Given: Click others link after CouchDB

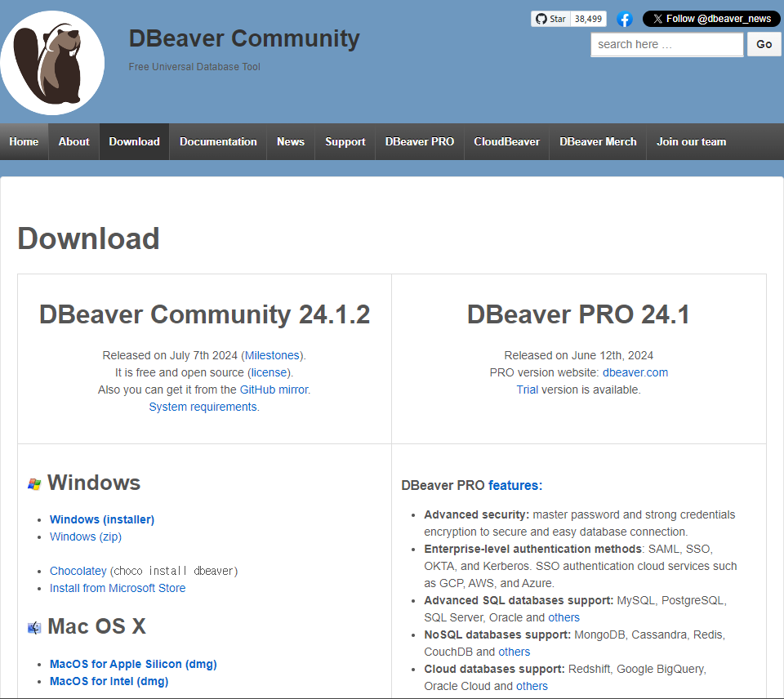Looking at the screenshot, I should pyautogui.click(x=514, y=652).
